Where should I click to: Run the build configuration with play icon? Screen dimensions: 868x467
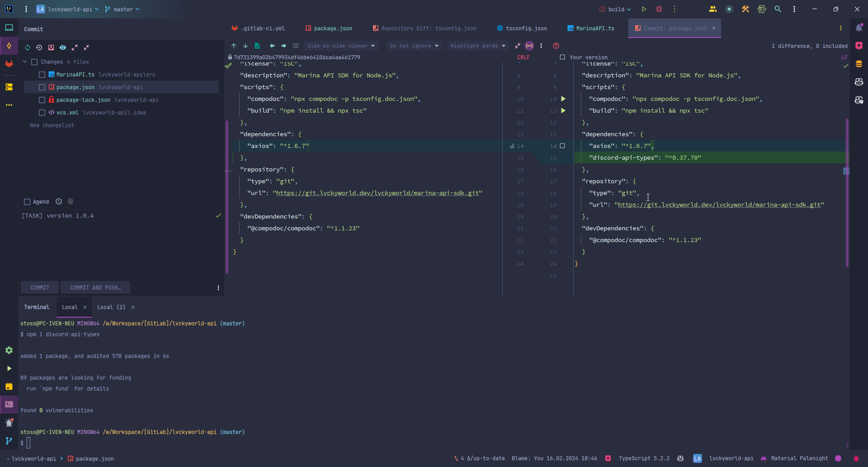644,9
